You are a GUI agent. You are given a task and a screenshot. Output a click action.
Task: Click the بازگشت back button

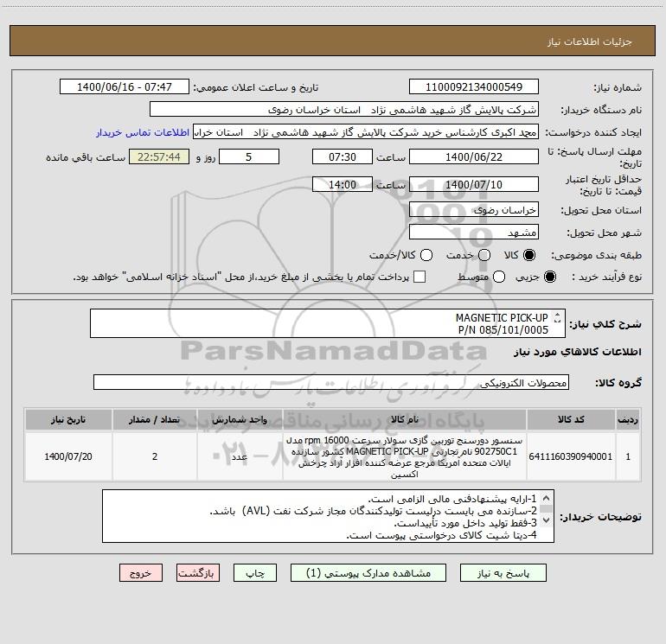(x=198, y=573)
